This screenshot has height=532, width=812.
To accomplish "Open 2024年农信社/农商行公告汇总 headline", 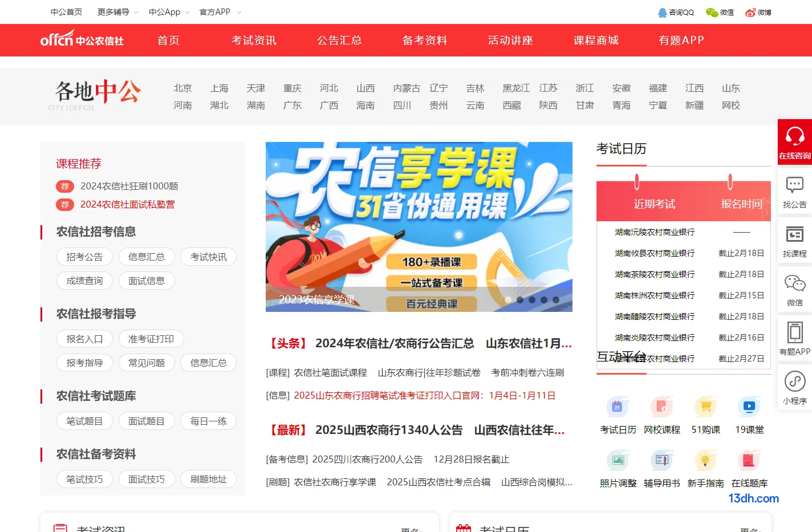I will click(395, 343).
